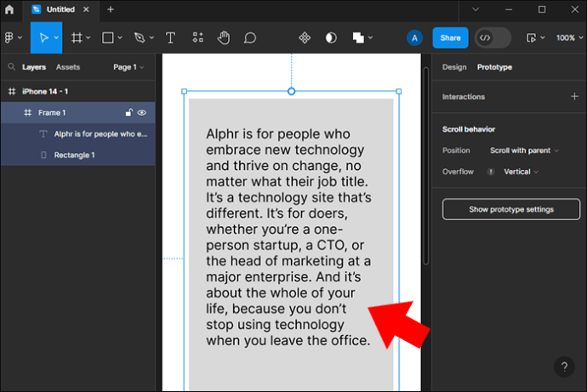Go to the Figma home tab
This screenshot has width=587, height=392.
(x=9, y=9)
